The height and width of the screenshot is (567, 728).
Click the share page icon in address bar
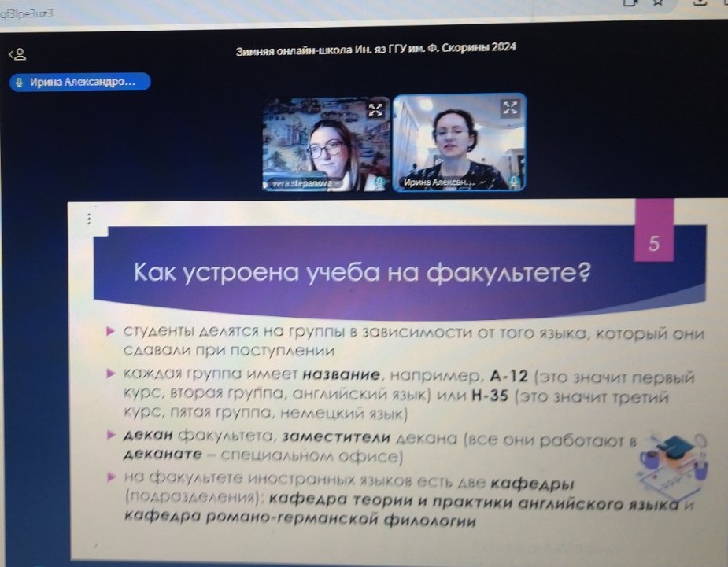tap(630, 3)
